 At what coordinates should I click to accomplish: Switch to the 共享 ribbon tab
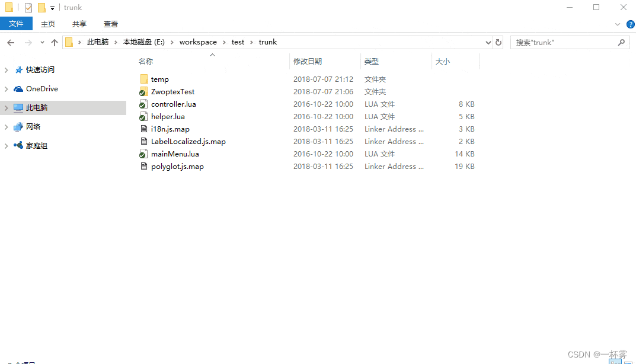[79, 24]
